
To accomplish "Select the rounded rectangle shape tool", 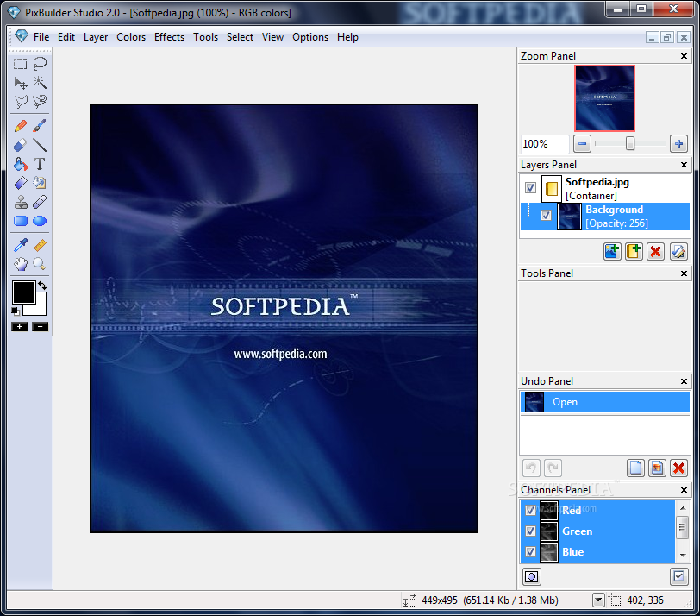I will click(x=20, y=221).
